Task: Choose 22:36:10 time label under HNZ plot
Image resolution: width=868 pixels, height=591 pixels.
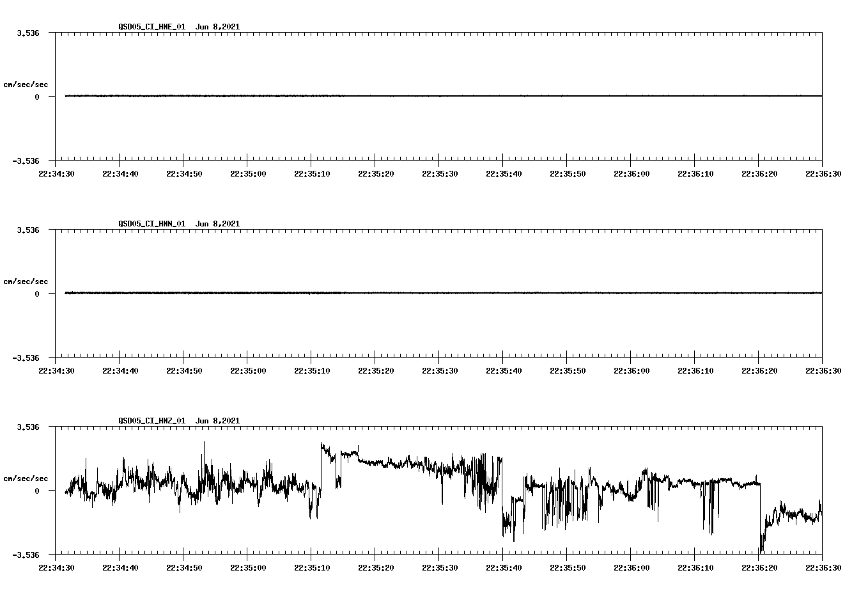Action: point(695,568)
